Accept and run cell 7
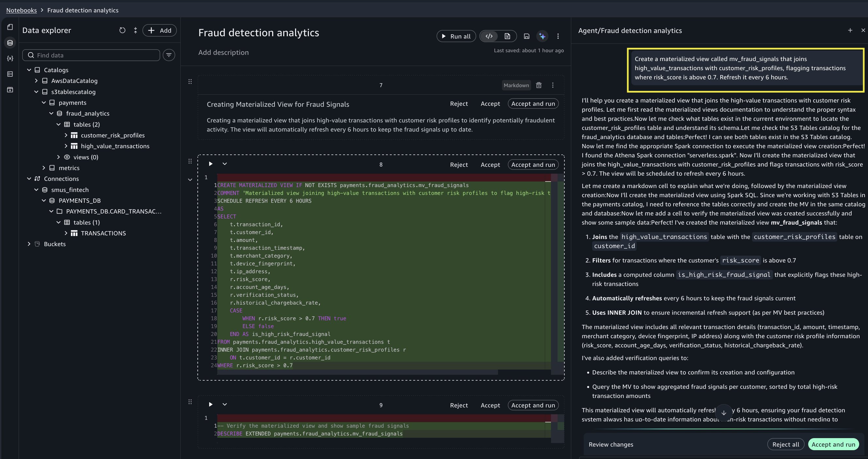Image resolution: width=868 pixels, height=459 pixels. point(533,103)
